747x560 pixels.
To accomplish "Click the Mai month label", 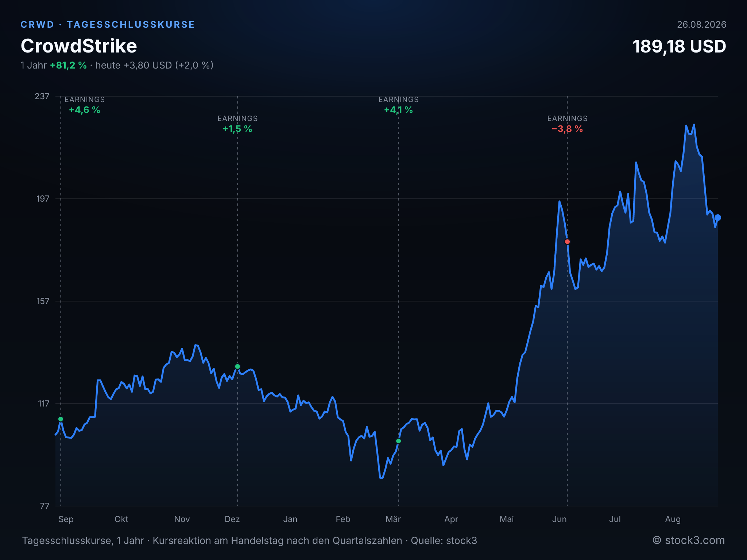I will point(507,519).
